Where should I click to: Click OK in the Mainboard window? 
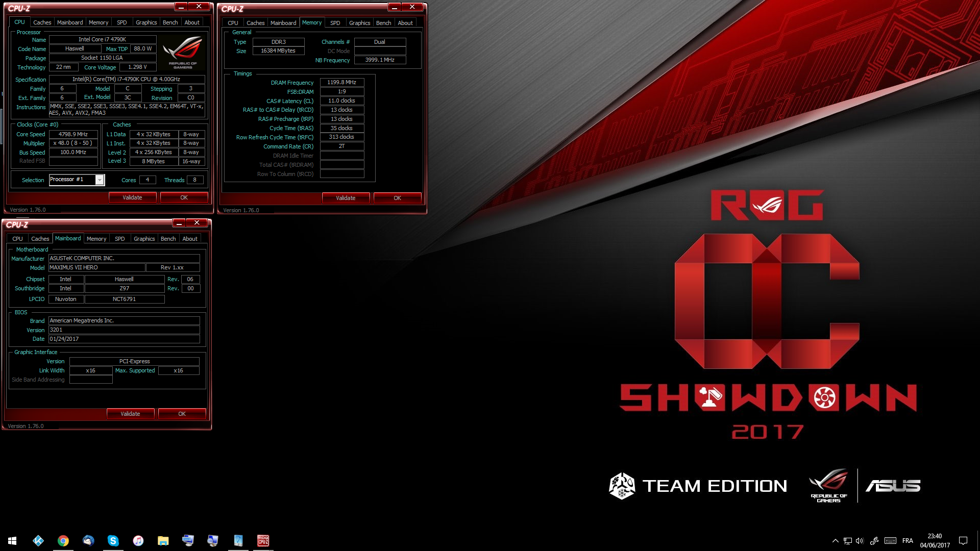click(182, 414)
